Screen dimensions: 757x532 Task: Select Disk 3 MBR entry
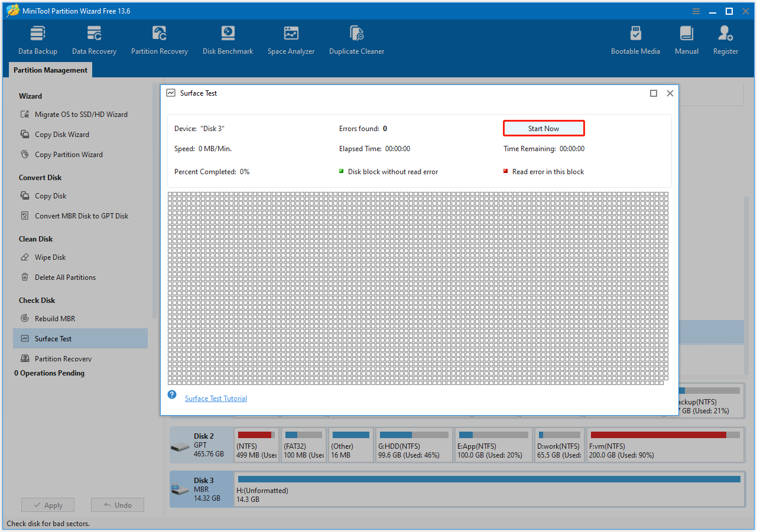(x=201, y=489)
